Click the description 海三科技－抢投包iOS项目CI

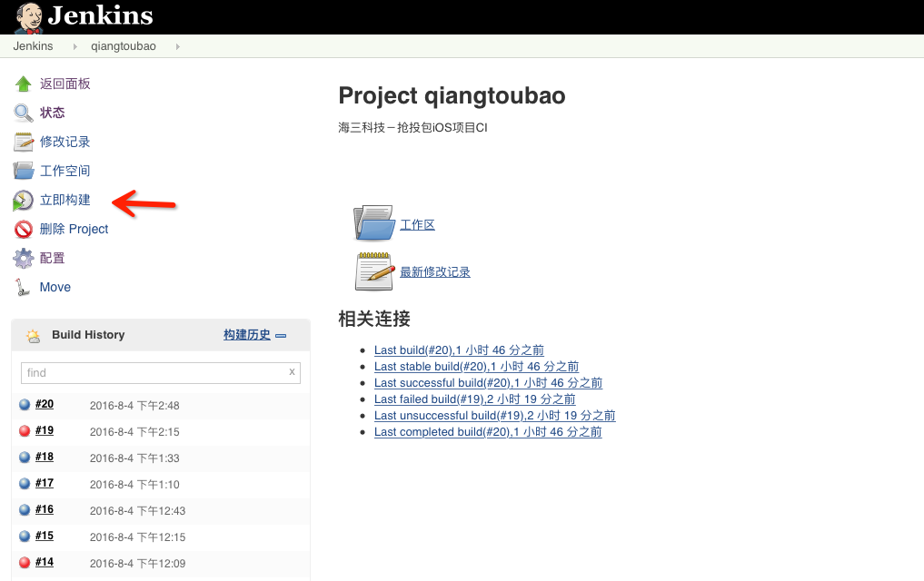pos(412,128)
